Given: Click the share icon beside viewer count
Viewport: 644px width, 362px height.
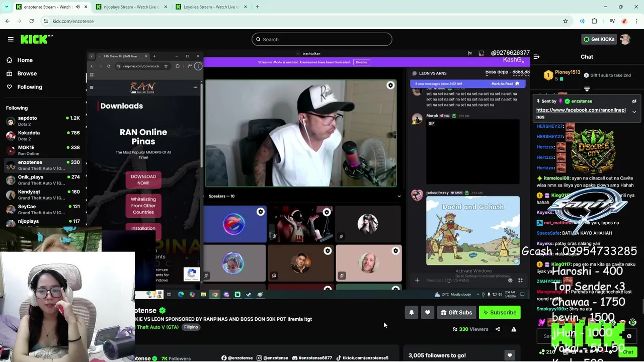Looking at the screenshot, I should (498, 329).
